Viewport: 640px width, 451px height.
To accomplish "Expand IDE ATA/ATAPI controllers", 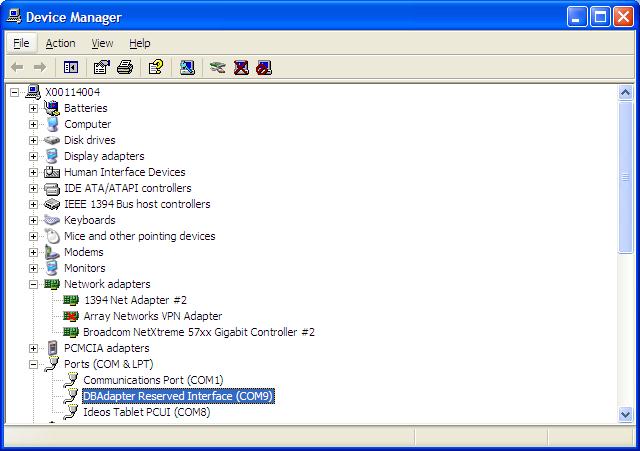I will (33, 188).
